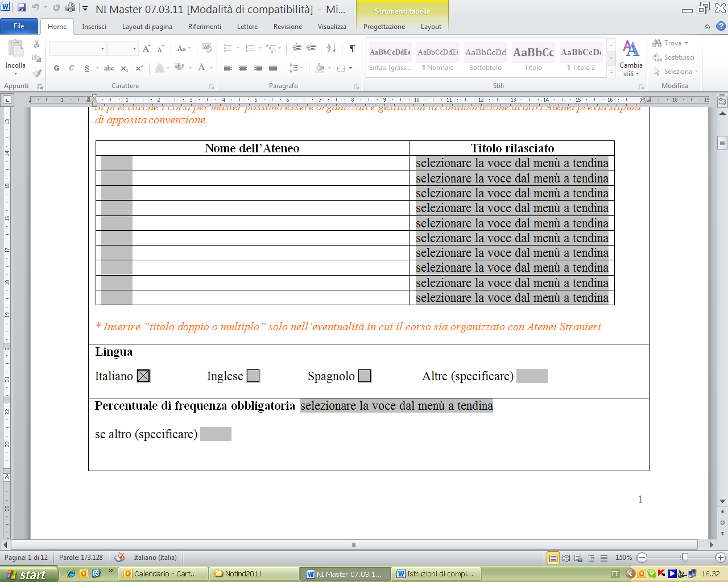The height and width of the screenshot is (582, 728).
Task: Click the zoom slider handle
Action: (x=685, y=558)
